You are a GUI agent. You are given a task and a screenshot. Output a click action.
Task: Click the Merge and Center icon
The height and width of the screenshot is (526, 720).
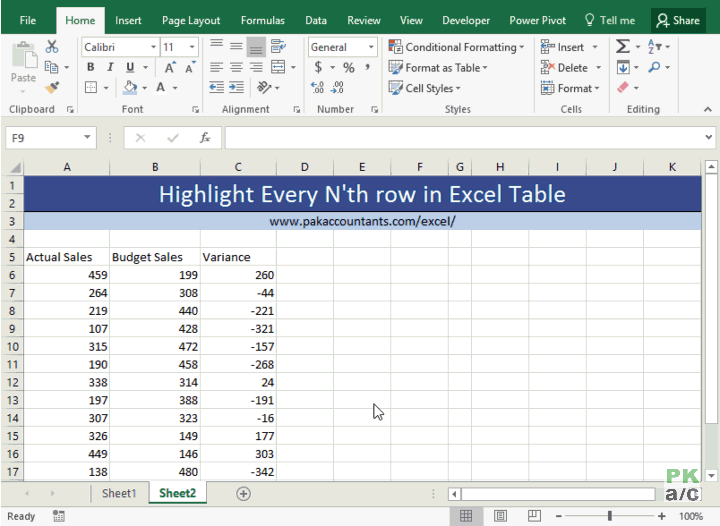[x=278, y=67]
